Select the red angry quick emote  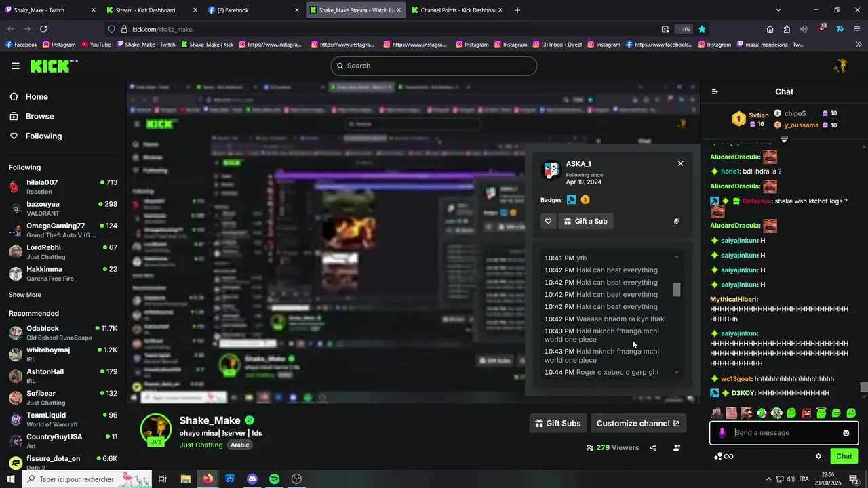point(806,413)
